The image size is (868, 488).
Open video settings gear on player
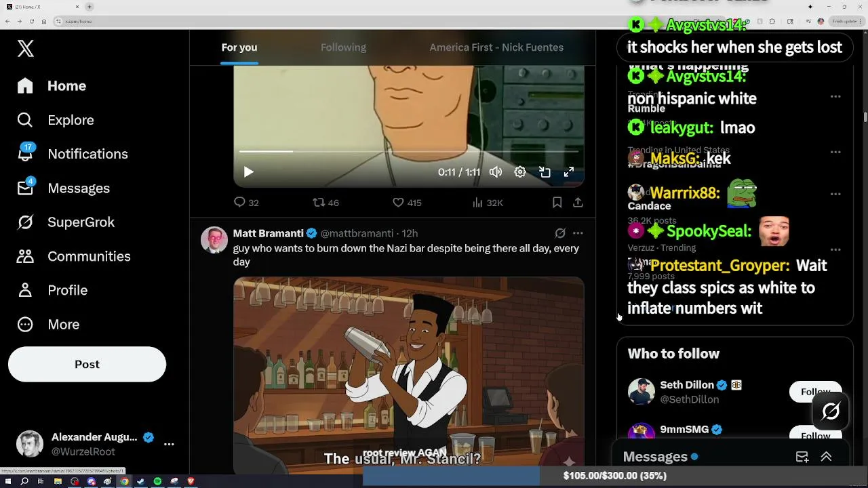pyautogui.click(x=520, y=172)
